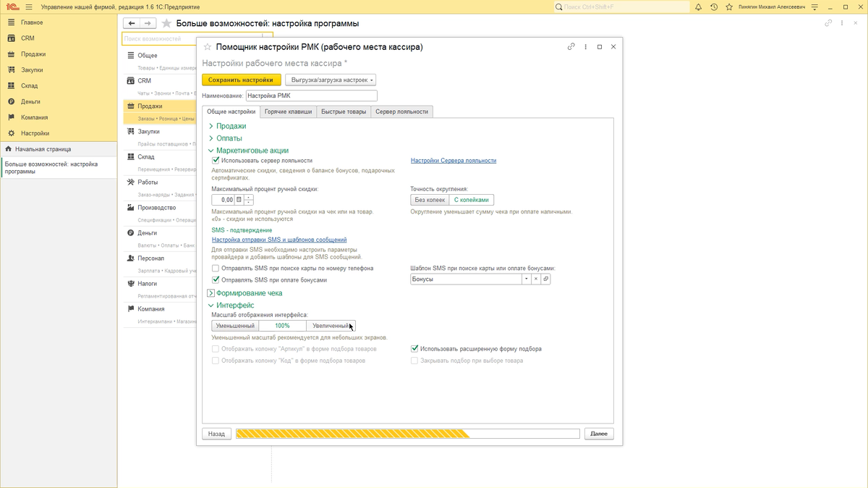The height and width of the screenshot is (488, 868).
Task: Select rounding option Без копеек
Action: coord(430,200)
